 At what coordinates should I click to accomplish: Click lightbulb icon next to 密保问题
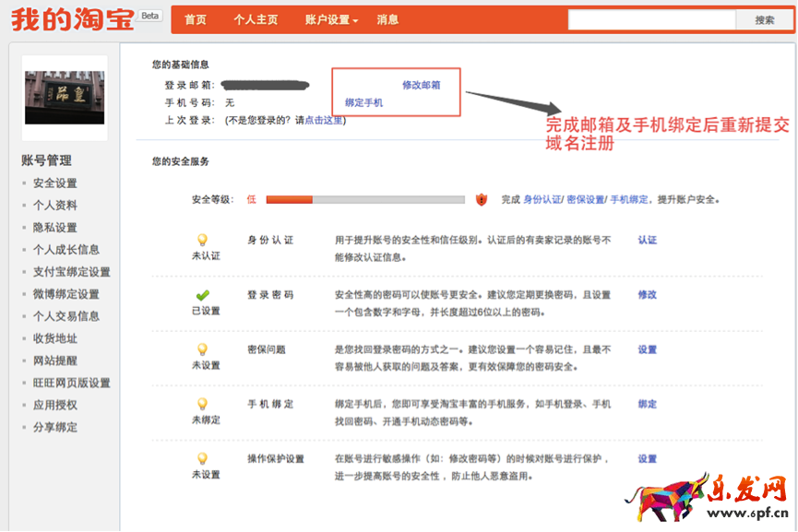[203, 349]
